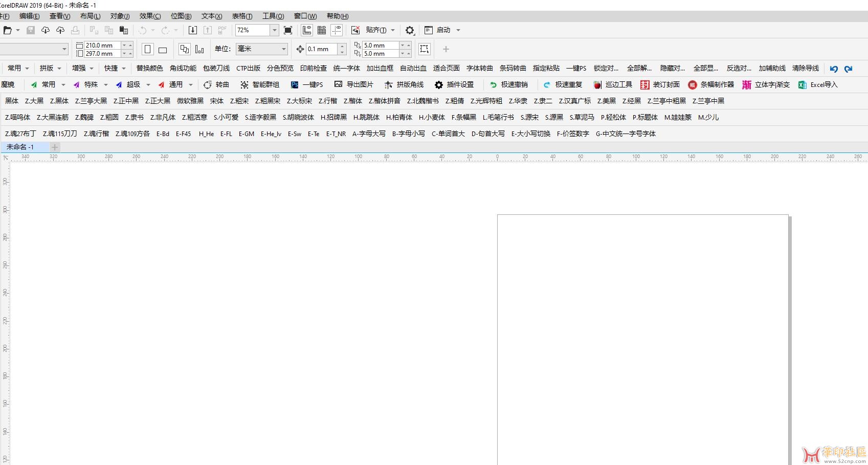
Task: Select landscape page orientation
Action: 163,50
